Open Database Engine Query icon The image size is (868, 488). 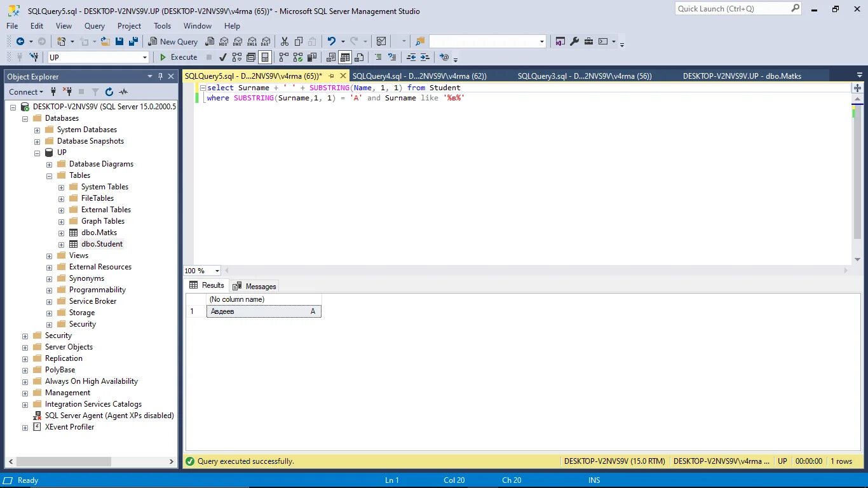209,41
